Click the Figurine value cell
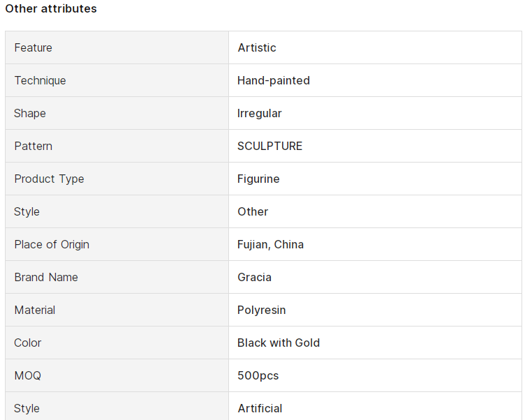Screen dimensions: 525x420 [x=375, y=179]
